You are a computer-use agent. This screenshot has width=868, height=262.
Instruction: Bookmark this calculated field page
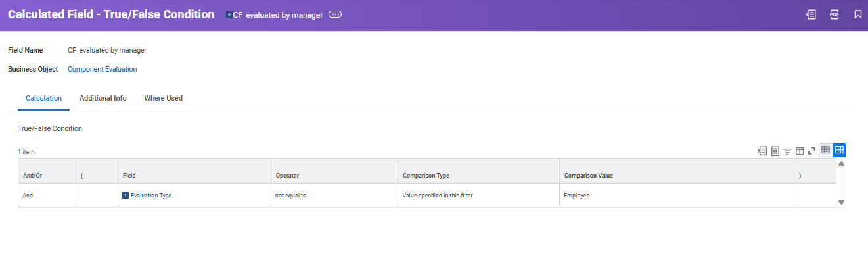tap(858, 14)
